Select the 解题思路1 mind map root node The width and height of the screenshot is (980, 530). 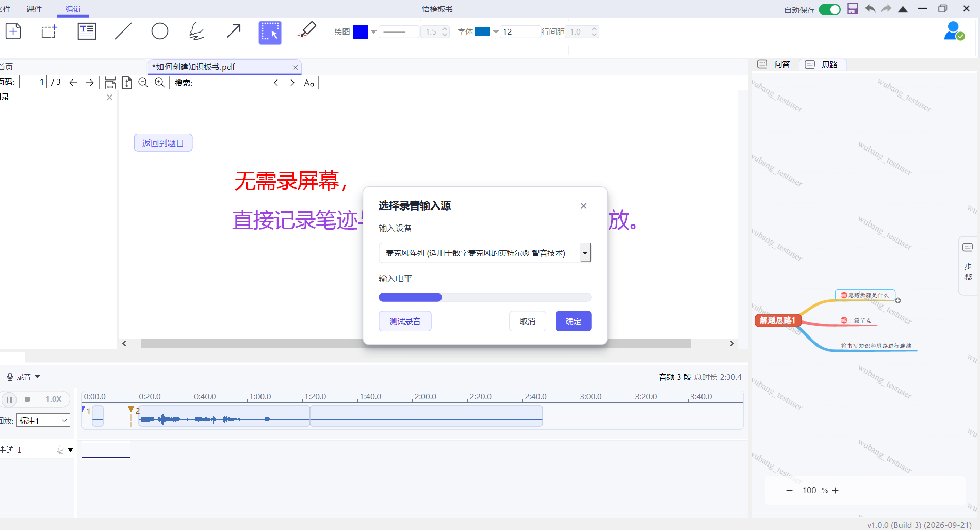(777, 320)
